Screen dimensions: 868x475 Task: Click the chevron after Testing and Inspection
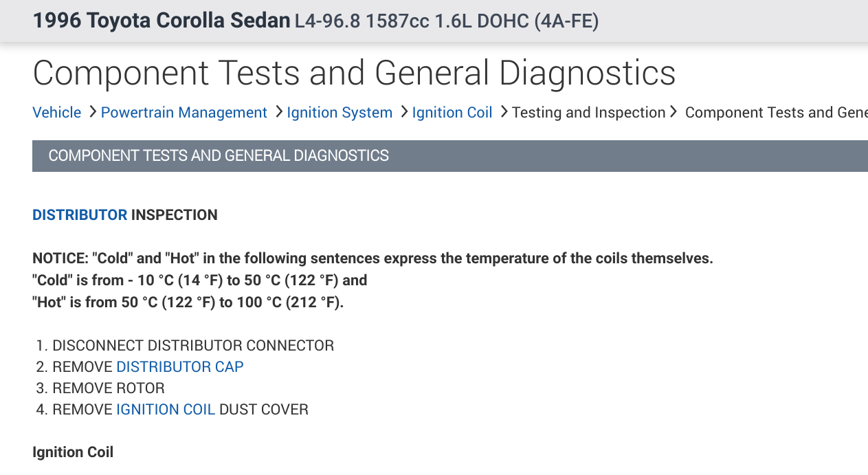(x=674, y=112)
